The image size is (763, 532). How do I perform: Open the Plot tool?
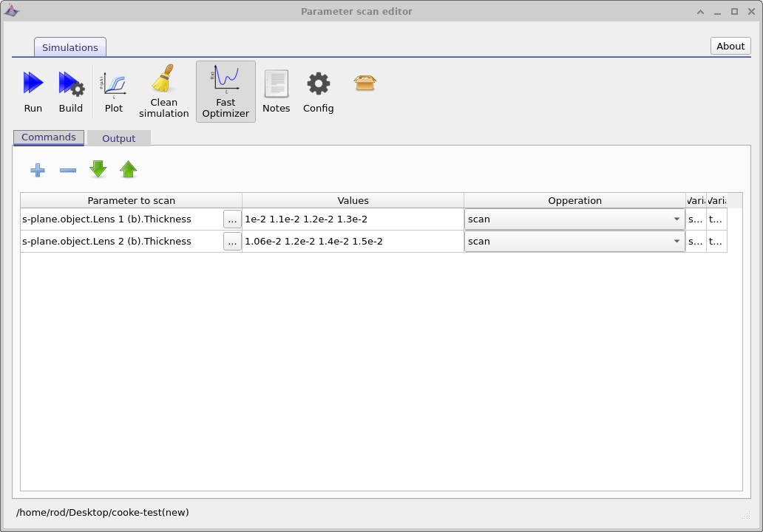(113, 89)
